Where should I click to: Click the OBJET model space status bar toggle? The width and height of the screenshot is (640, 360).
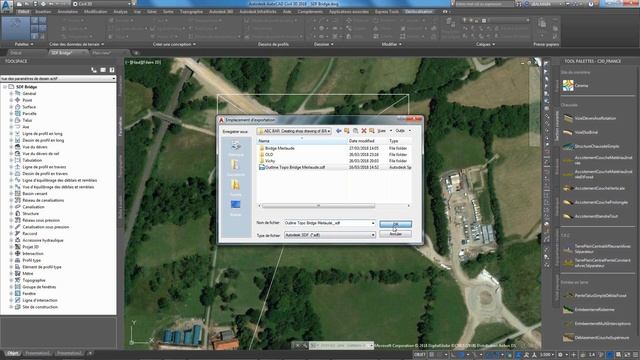click(419, 355)
